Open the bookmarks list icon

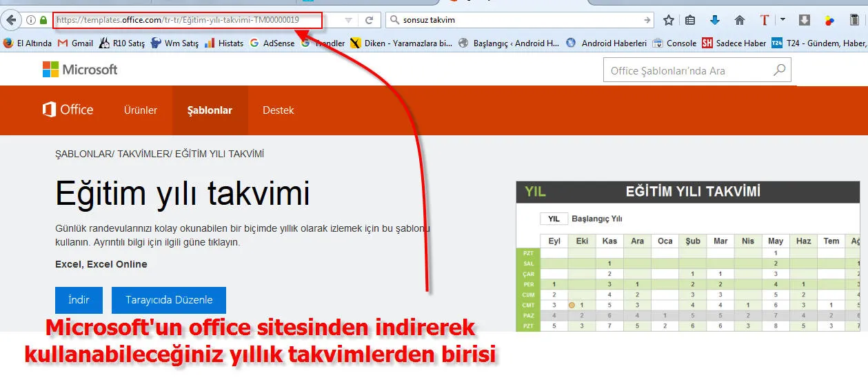click(690, 21)
